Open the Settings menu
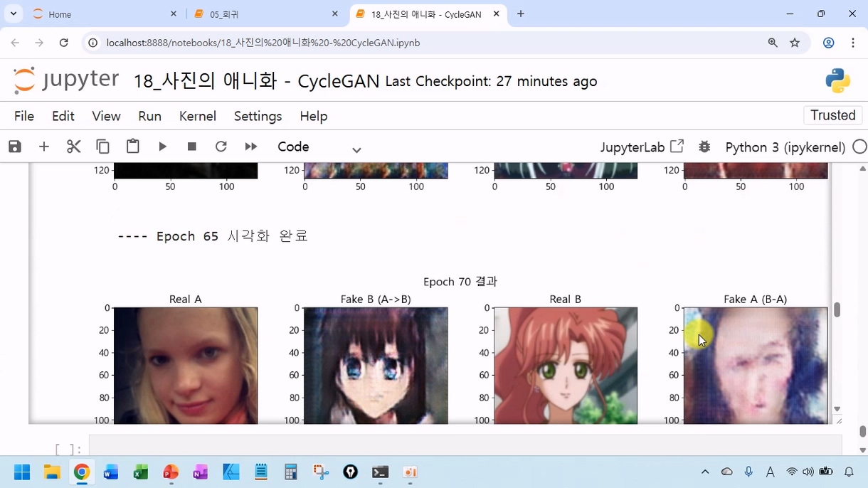 [258, 116]
